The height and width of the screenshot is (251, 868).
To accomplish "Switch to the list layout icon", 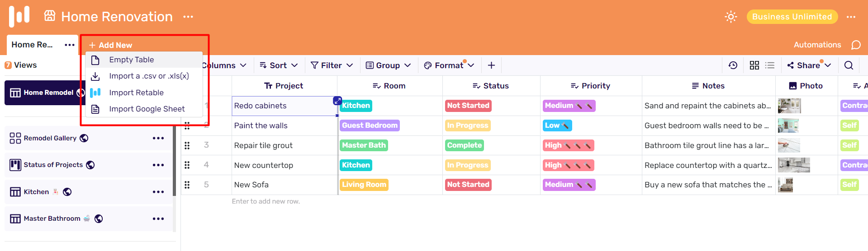I will tap(769, 65).
